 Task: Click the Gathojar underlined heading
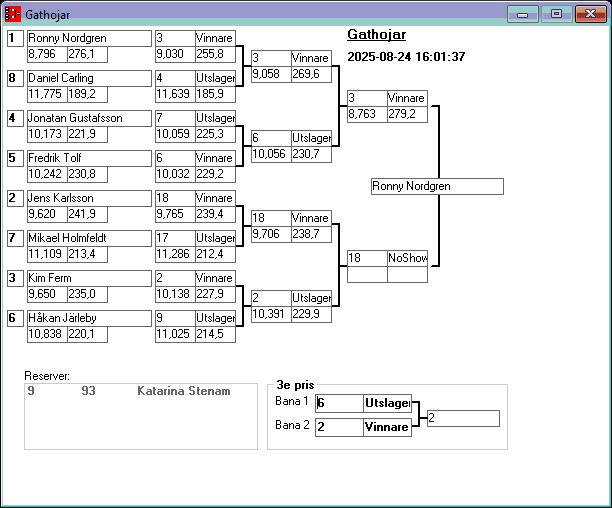pos(377,35)
